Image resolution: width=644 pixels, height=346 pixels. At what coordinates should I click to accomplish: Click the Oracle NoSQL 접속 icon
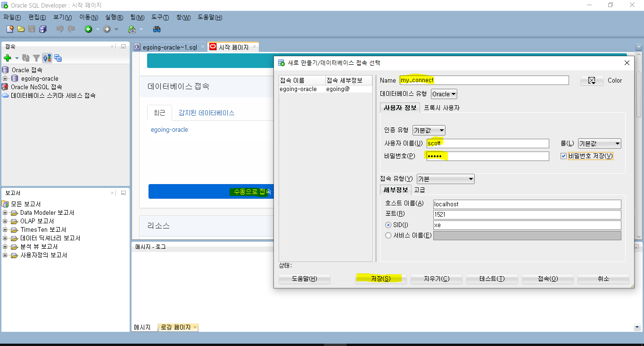click(x=5, y=87)
